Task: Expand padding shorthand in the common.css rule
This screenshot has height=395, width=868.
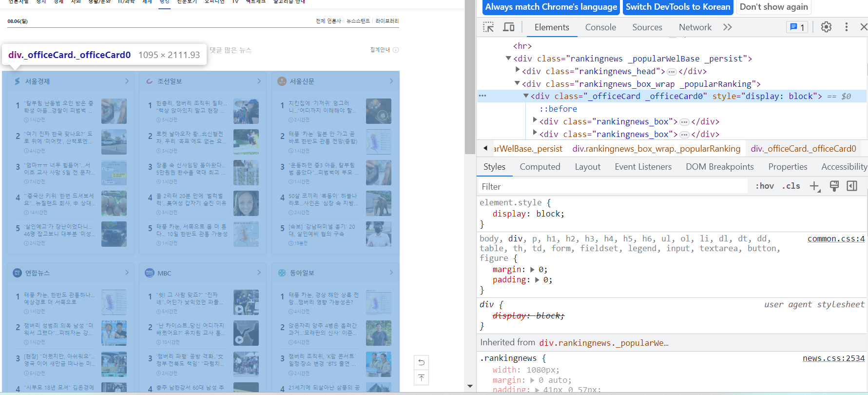Action: point(537,280)
